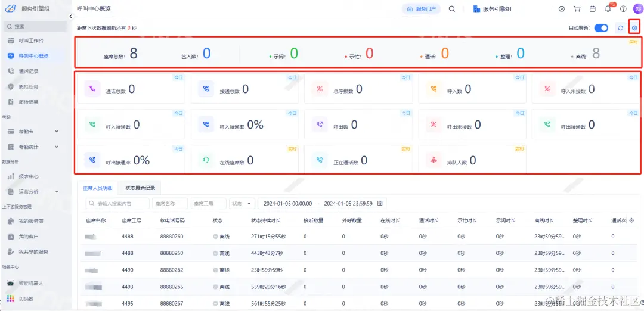Image resolution: width=644 pixels, height=311 pixels.
Task: Click the 软电话号码 column header
Action: pyautogui.click(x=172, y=220)
